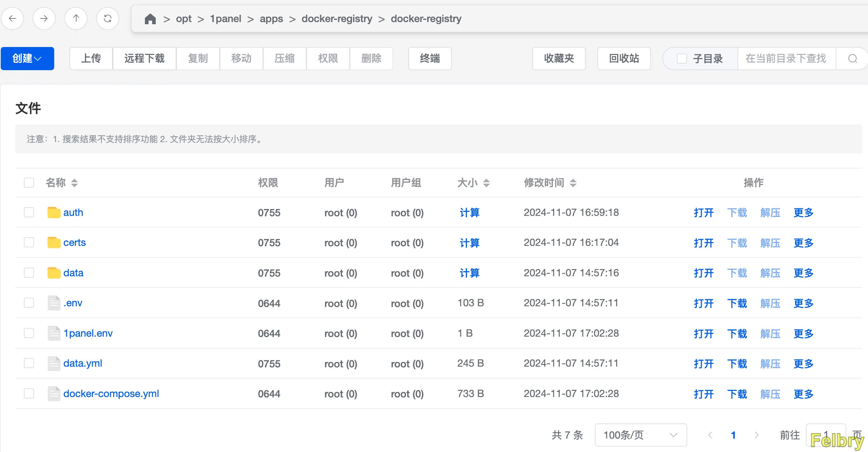The image size is (868, 452).
Task: Go to the next page arrow
Action: [x=757, y=435]
